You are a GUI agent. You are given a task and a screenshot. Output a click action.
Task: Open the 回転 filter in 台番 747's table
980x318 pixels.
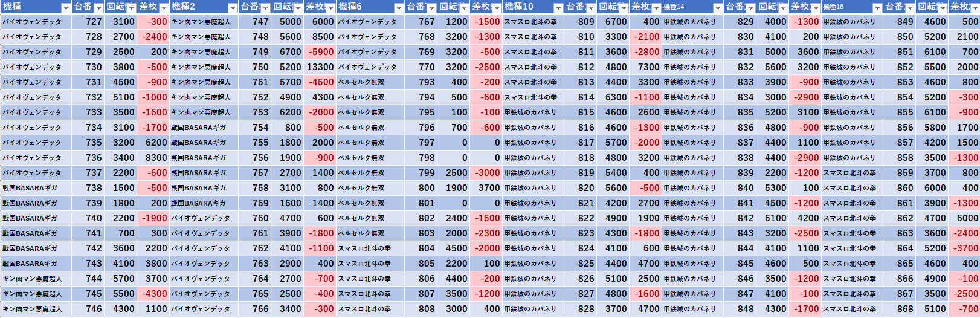point(298,8)
